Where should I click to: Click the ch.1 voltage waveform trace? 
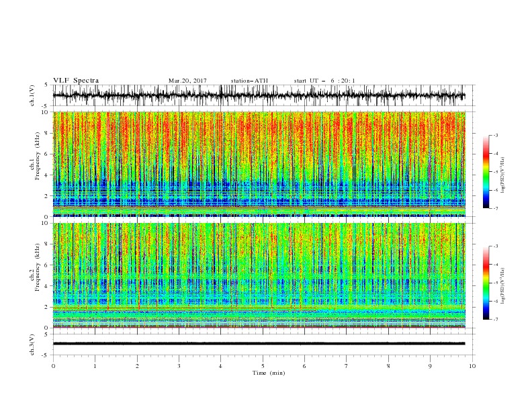[259, 95]
